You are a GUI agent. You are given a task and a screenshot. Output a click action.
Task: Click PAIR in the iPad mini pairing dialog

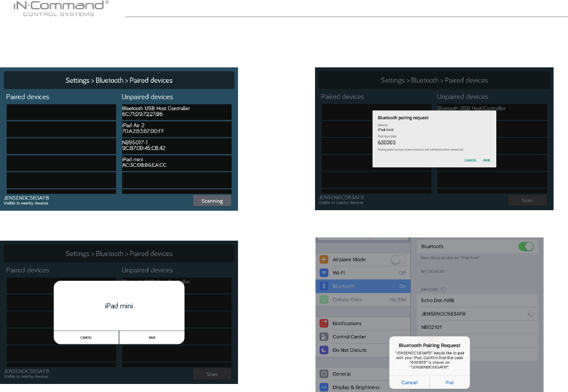coord(152,337)
